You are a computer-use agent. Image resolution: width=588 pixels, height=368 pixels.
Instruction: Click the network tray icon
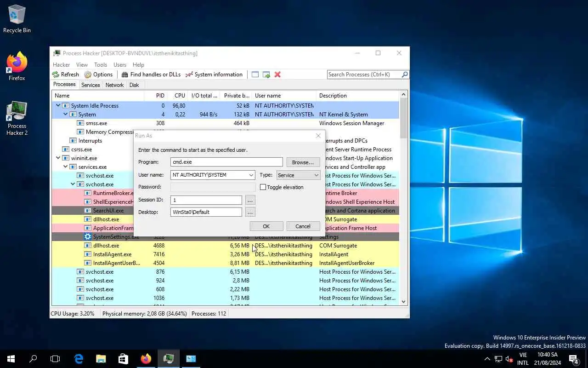click(x=498, y=359)
